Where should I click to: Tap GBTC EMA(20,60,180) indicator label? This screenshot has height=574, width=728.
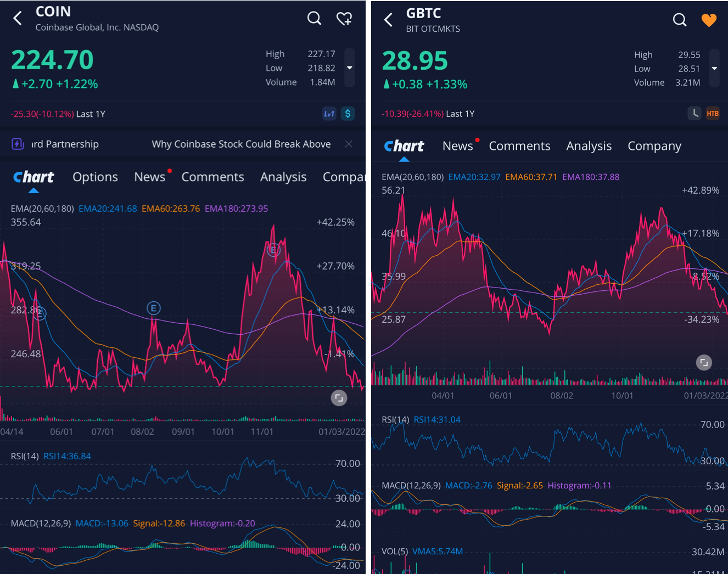tap(413, 177)
